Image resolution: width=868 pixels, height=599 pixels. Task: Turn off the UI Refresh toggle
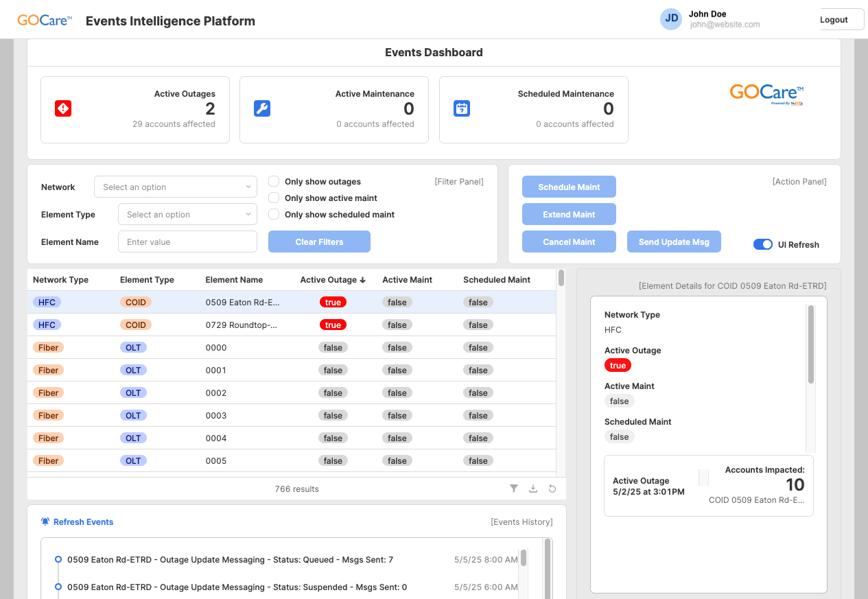tap(762, 244)
